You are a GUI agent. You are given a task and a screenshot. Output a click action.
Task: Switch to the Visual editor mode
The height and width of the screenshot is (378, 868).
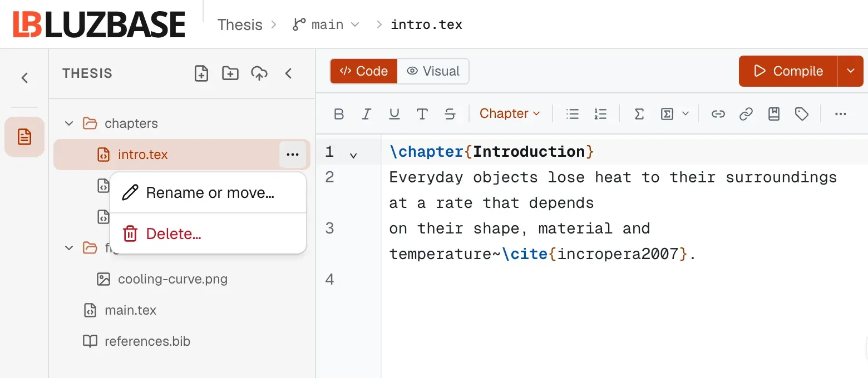pos(433,71)
